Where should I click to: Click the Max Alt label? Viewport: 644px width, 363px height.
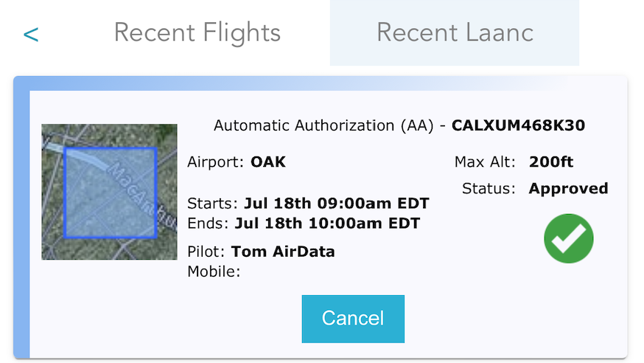(485, 162)
